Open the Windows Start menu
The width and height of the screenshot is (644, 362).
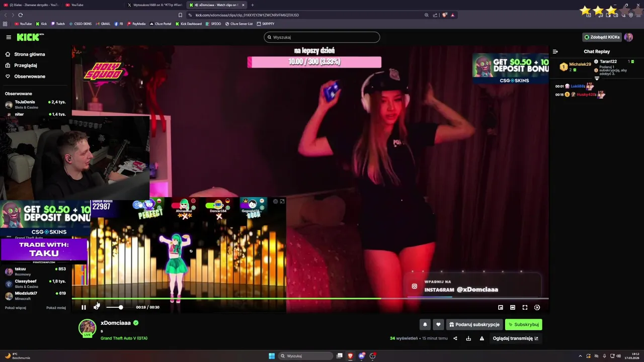coord(272,356)
